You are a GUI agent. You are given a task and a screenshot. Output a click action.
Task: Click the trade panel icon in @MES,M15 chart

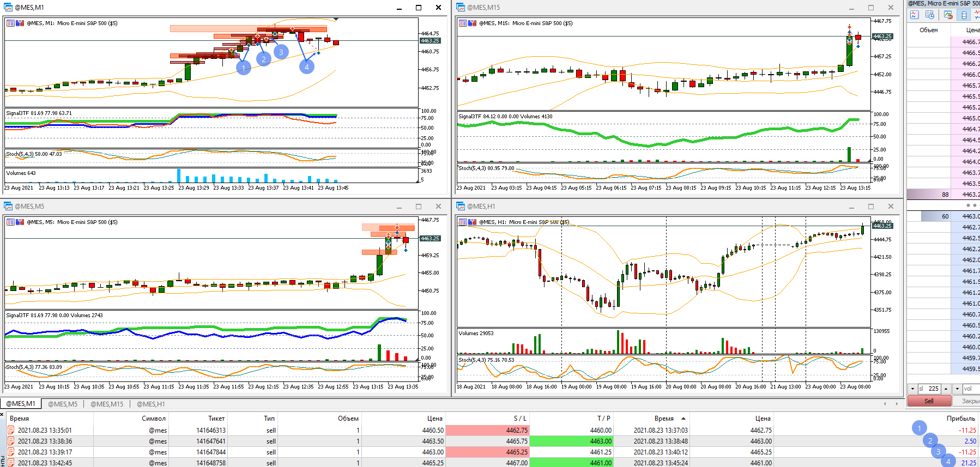click(x=463, y=23)
